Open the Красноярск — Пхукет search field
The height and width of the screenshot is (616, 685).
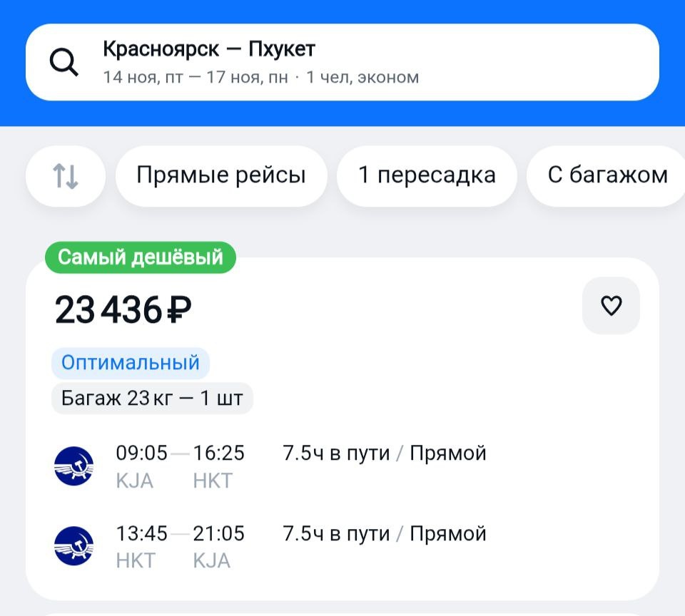[209, 49]
